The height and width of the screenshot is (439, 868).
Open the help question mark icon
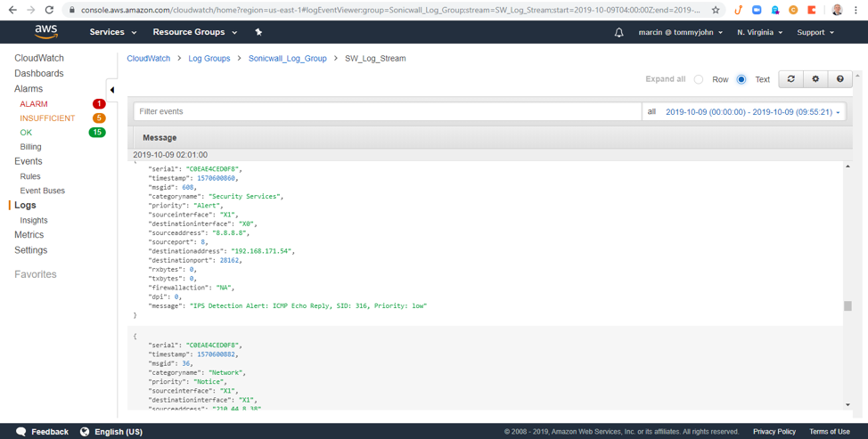pos(839,79)
